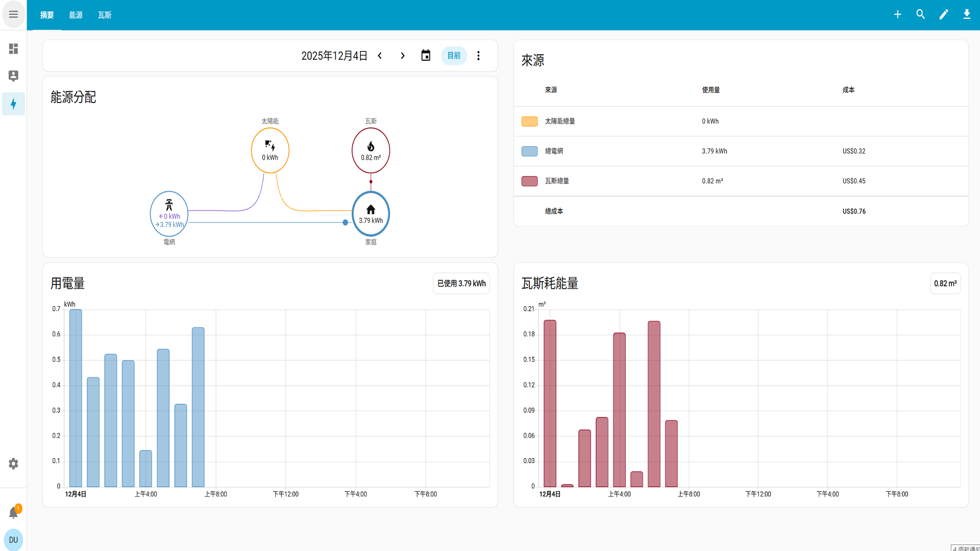980x551 pixels.
Task: Switch to the 瓦斯 tab
Action: click(105, 15)
